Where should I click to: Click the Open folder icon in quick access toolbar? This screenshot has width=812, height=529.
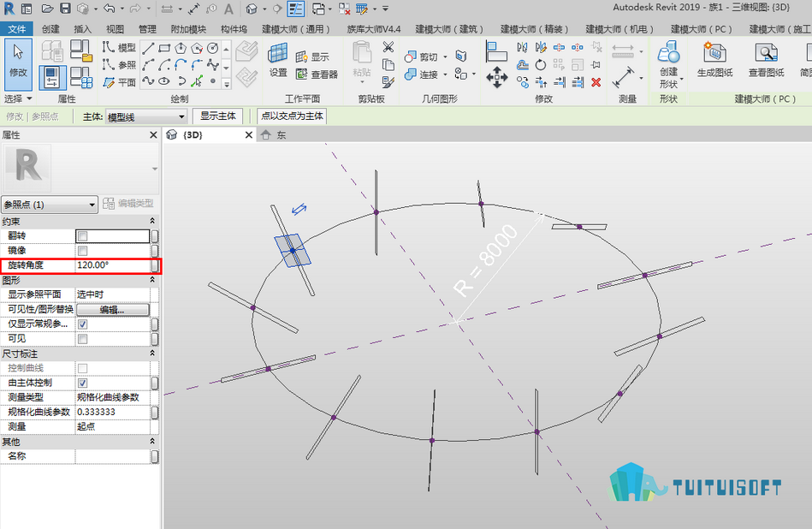click(x=47, y=9)
